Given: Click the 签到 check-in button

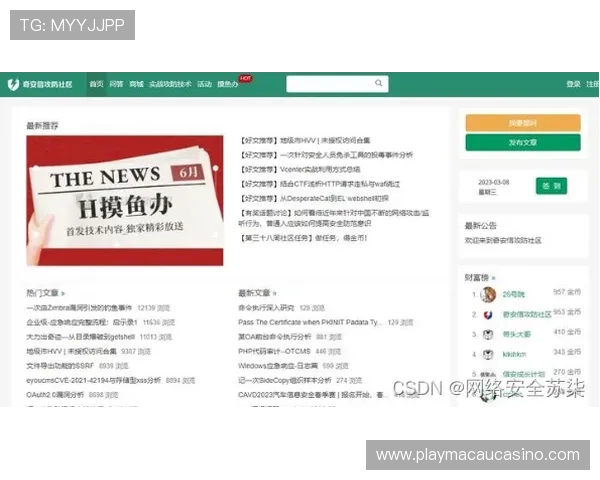Looking at the screenshot, I should (551, 186).
